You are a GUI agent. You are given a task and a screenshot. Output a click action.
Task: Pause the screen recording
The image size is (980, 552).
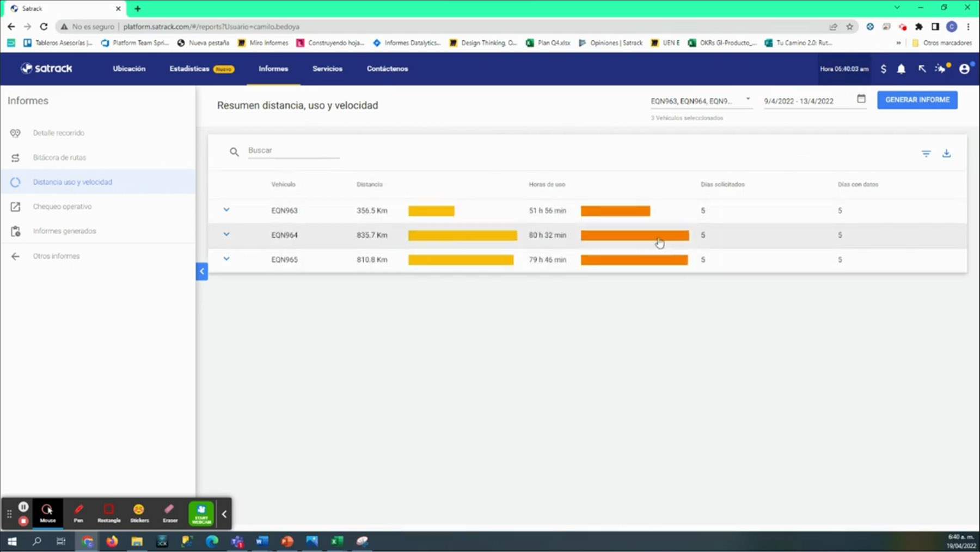[x=23, y=507]
